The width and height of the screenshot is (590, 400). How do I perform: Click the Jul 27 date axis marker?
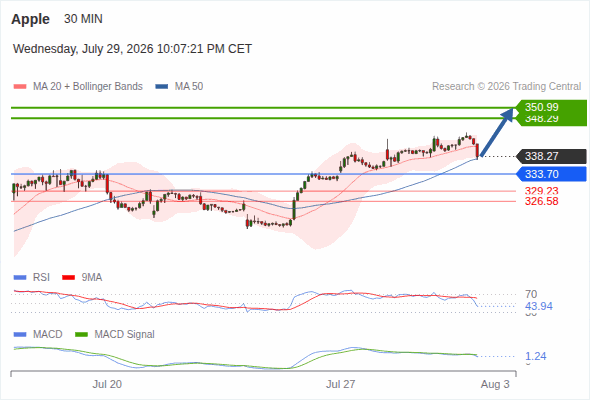tap(341, 384)
